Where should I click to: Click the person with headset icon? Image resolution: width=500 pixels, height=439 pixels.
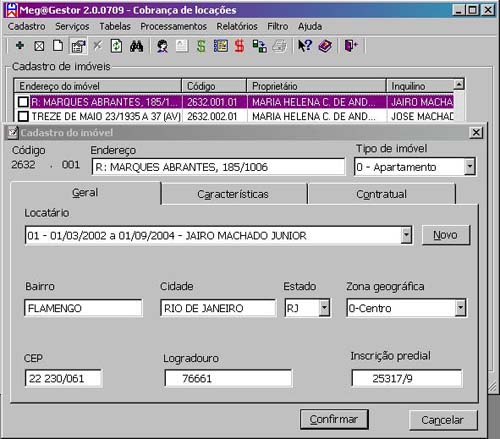162,46
